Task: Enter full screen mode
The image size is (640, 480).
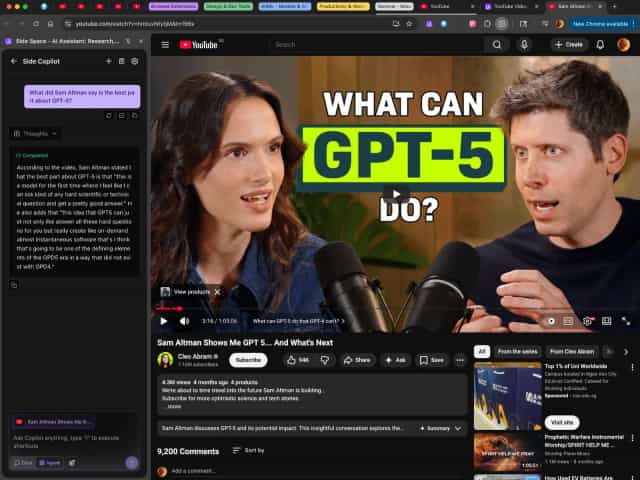Action: click(626, 321)
